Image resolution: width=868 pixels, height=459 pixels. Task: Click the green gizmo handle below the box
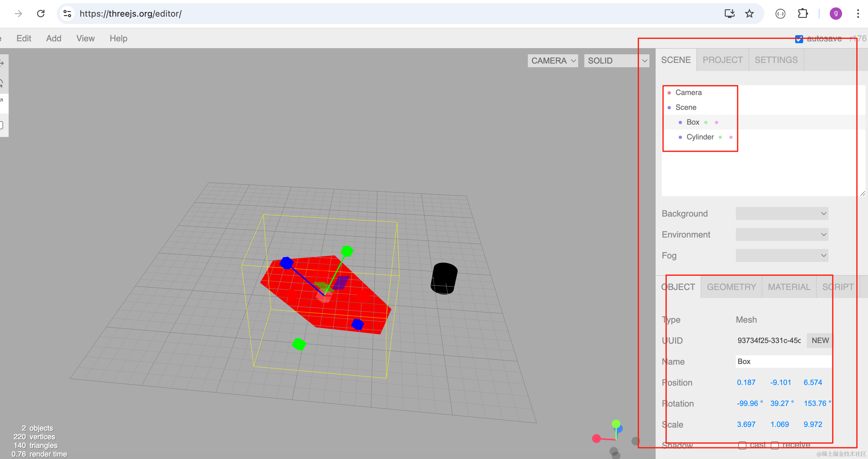click(x=299, y=344)
